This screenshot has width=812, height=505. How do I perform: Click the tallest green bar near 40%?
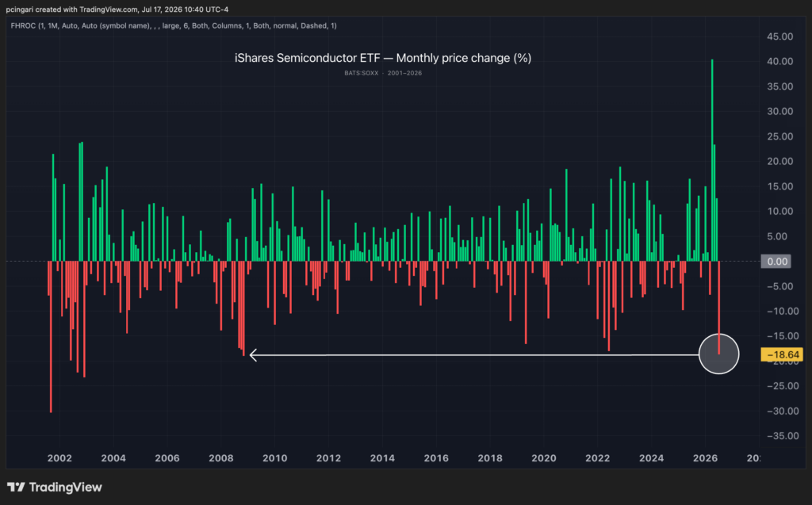[x=712, y=160]
